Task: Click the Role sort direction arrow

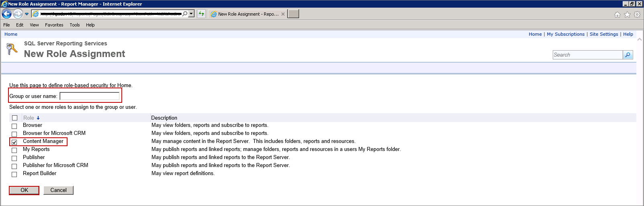Action: pyautogui.click(x=38, y=118)
